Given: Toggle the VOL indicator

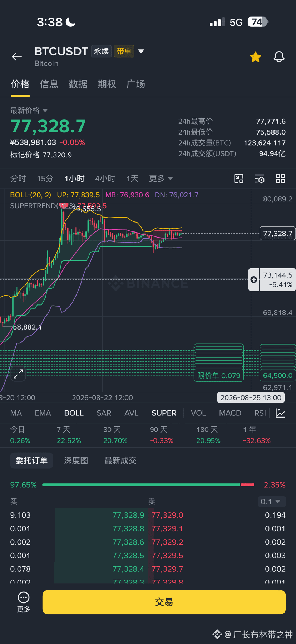Looking at the screenshot, I should point(198,413).
